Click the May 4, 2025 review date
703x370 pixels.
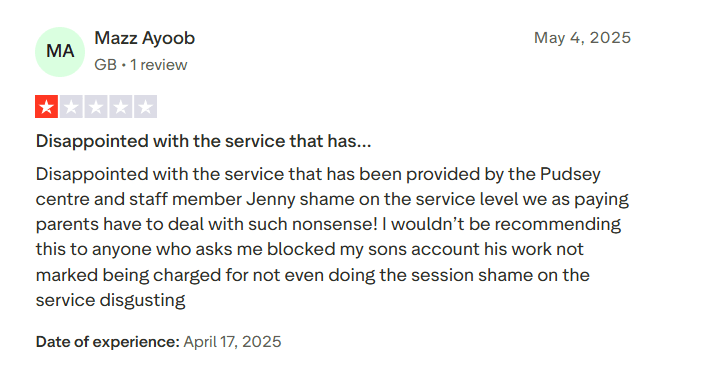[582, 38]
